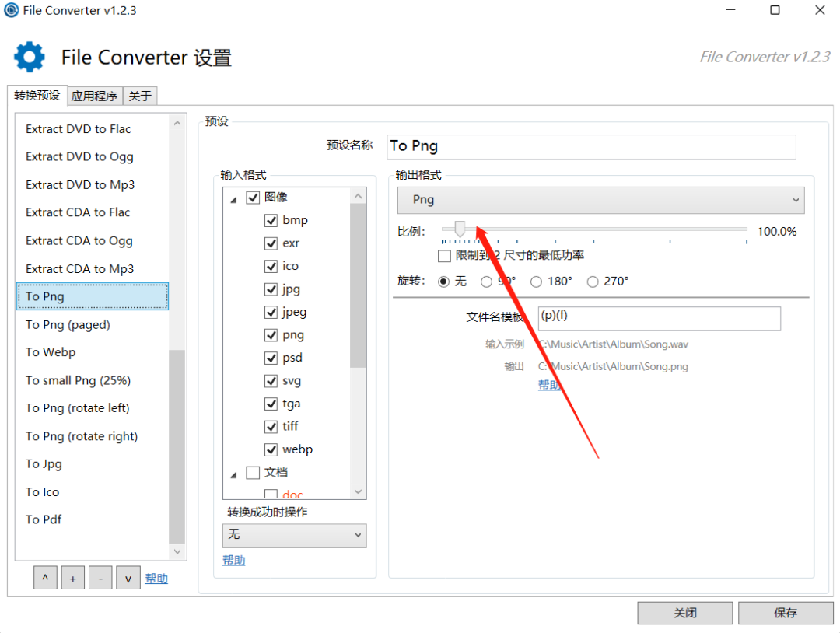Uncheck the webp input format
This screenshot has width=840, height=633.
[271, 449]
